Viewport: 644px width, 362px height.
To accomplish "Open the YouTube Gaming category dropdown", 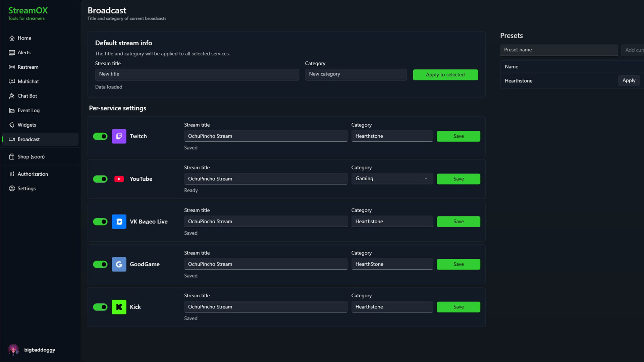I will tap(392, 179).
